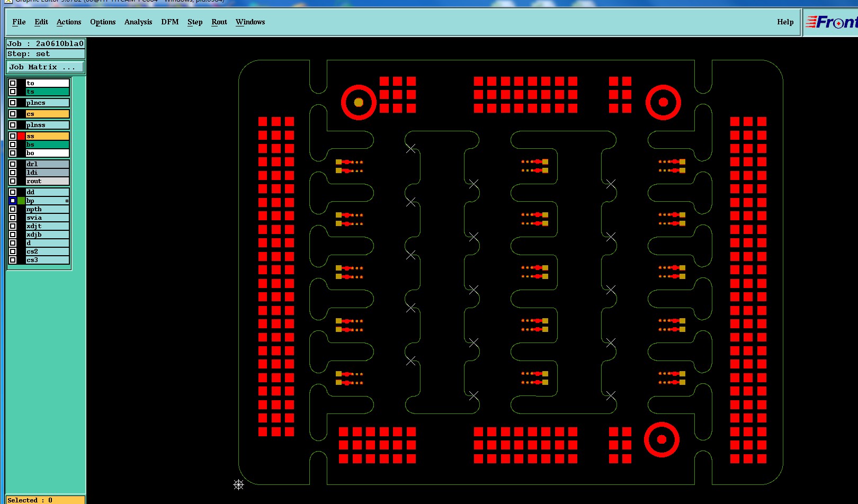This screenshot has width=858, height=504.
Task: Select the 'drl' layer name
Action: 48,164
